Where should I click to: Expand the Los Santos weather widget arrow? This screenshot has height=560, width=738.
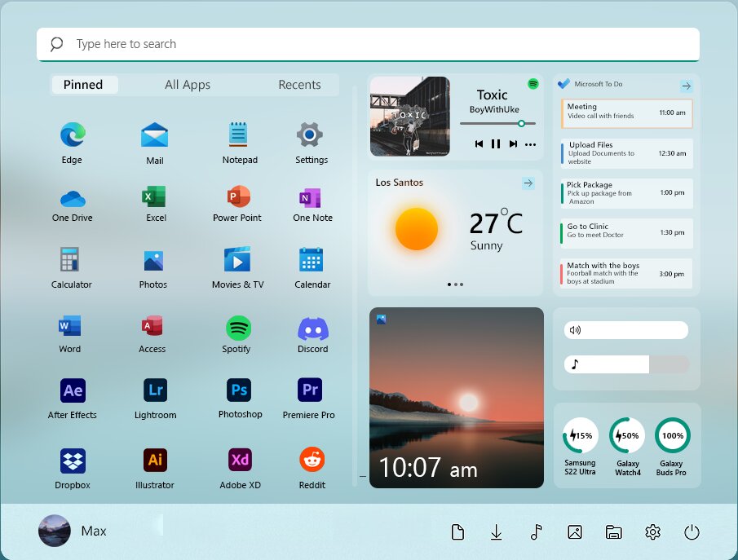click(x=528, y=183)
